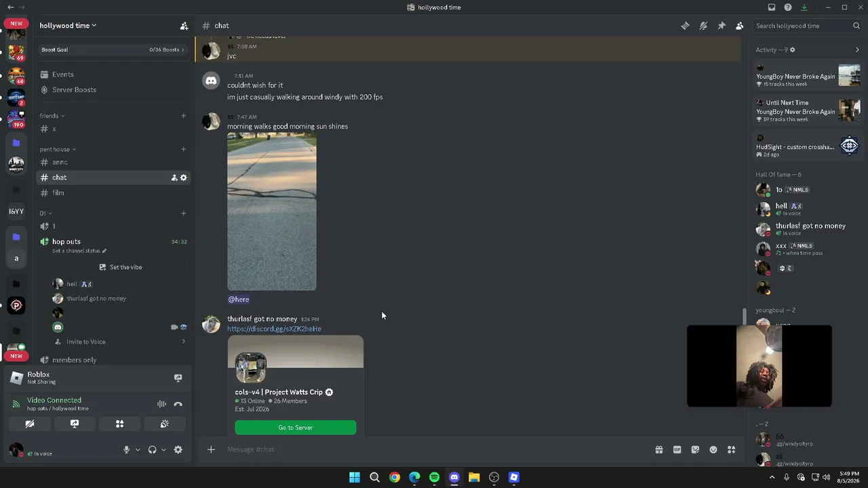Image resolution: width=868 pixels, height=488 pixels.
Task: Open the webcam video overlay
Action: [759, 366]
